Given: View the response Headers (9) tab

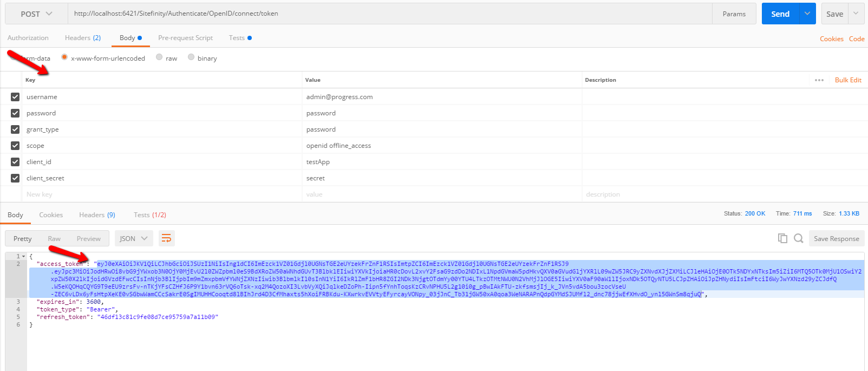Looking at the screenshot, I should (97, 215).
